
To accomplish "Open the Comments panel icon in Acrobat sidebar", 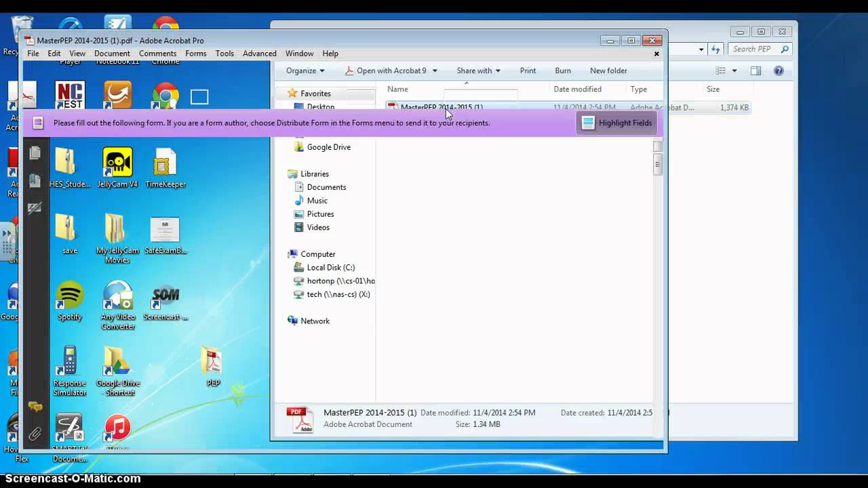I will (35, 407).
